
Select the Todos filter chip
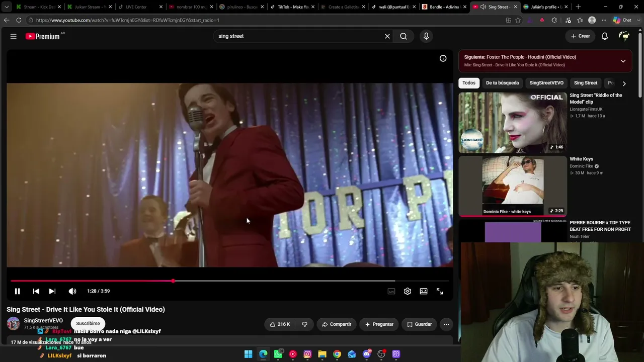469,83
